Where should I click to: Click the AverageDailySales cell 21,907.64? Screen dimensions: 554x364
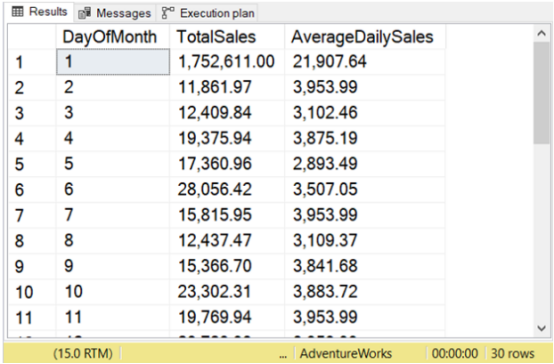365,62
